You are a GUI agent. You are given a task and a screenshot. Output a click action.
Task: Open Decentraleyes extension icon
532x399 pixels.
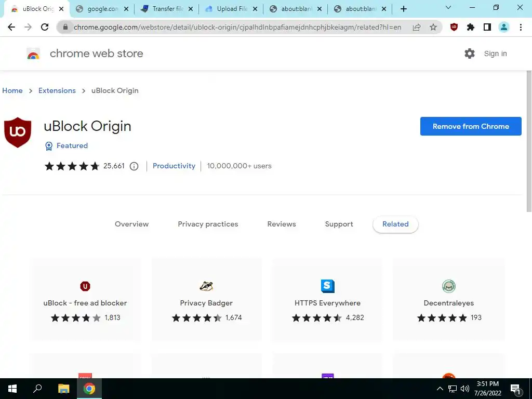(449, 286)
